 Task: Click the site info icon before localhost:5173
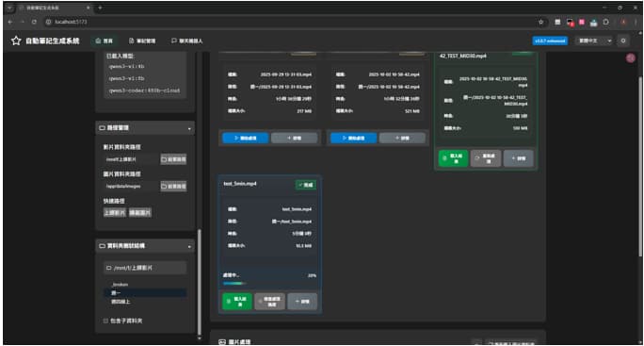pyautogui.click(x=48, y=22)
